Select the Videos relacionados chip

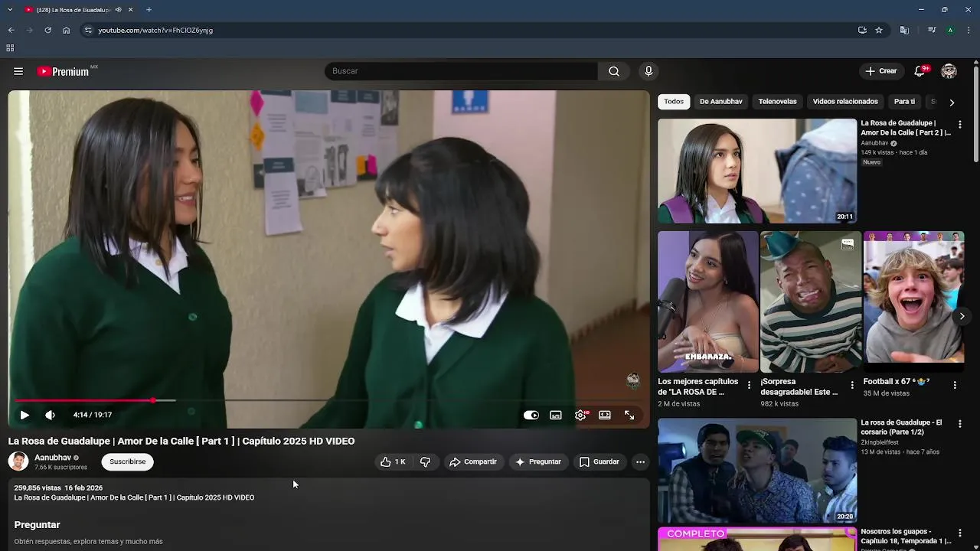point(845,101)
